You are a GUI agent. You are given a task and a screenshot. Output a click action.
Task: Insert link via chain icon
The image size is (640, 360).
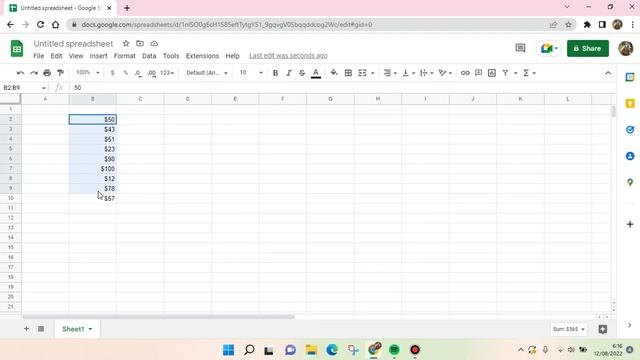(465, 73)
